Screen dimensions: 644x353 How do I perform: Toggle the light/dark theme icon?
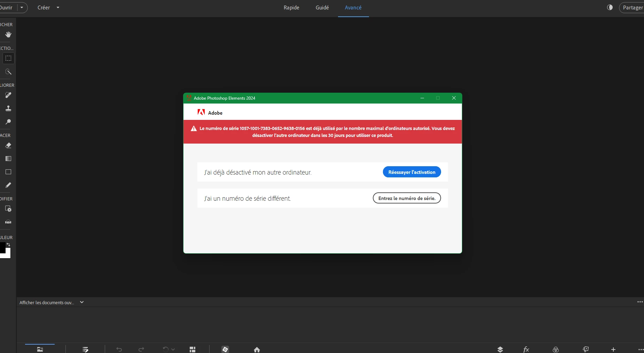[x=610, y=7]
